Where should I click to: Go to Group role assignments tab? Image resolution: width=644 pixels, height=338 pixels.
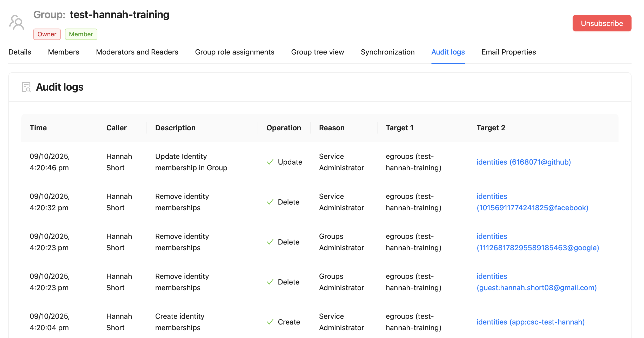point(234,52)
